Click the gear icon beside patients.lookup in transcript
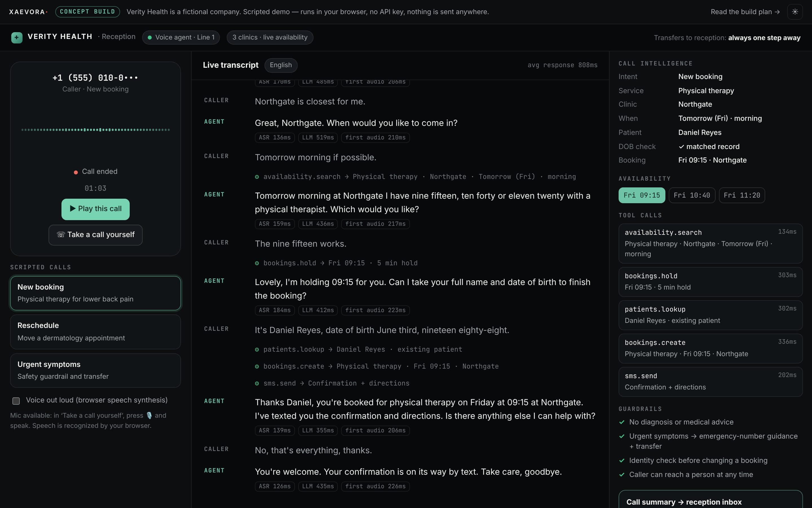This screenshot has height=508, width=812. click(x=257, y=349)
